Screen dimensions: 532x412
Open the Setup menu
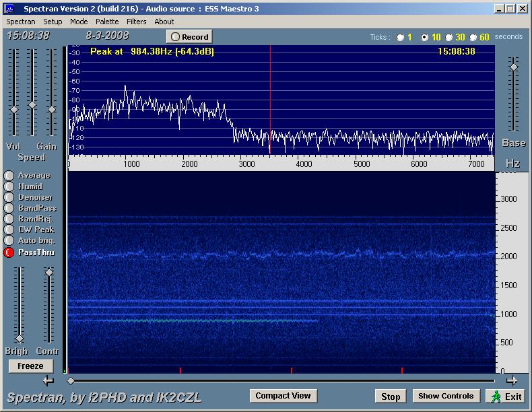[x=53, y=22]
